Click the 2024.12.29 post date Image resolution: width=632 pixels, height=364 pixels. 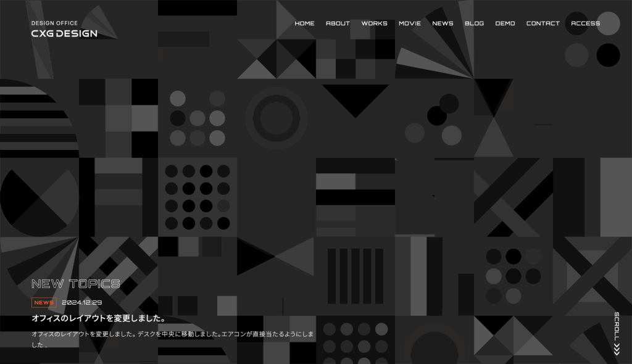(x=82, y=302)
